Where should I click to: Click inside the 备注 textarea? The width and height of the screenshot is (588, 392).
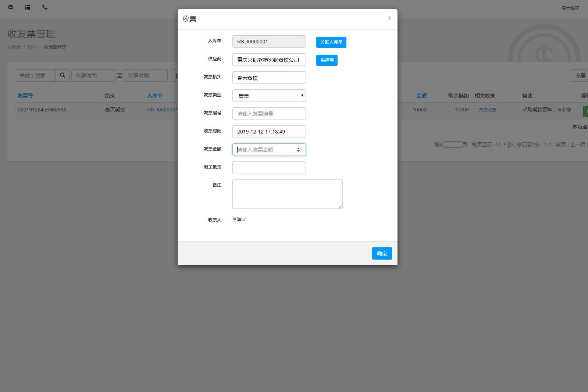coord(287,194)
